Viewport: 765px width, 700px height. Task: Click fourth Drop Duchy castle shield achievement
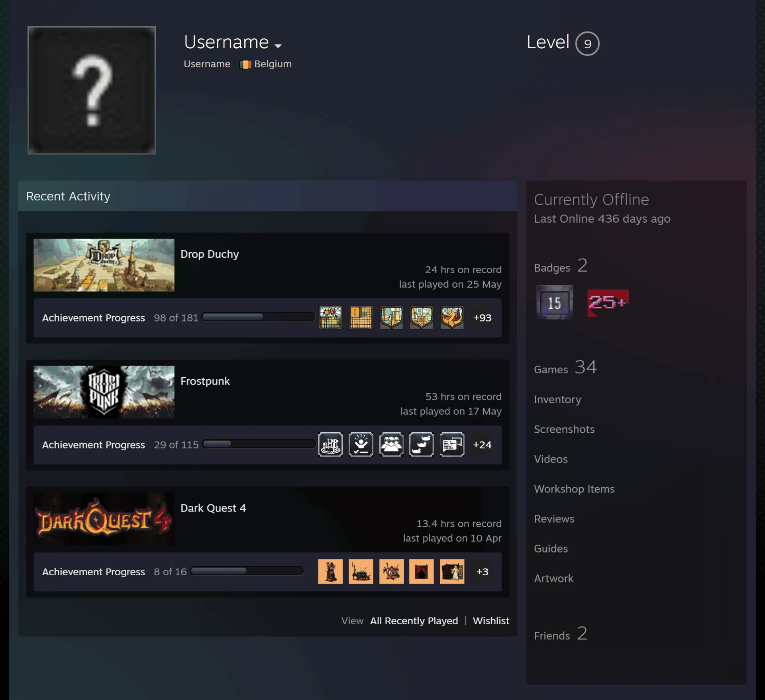(422, 318)
